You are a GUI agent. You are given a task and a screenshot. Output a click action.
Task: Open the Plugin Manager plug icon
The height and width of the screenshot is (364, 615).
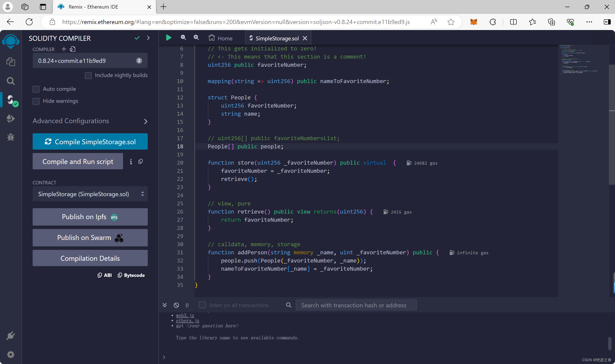[x=11, y=335]
